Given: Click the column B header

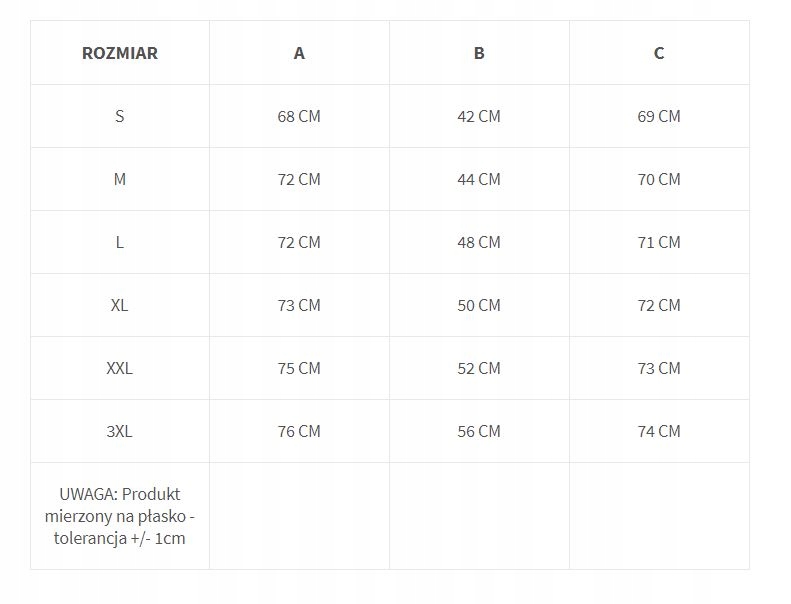Looking at the screenshot, I should (479, 53).
